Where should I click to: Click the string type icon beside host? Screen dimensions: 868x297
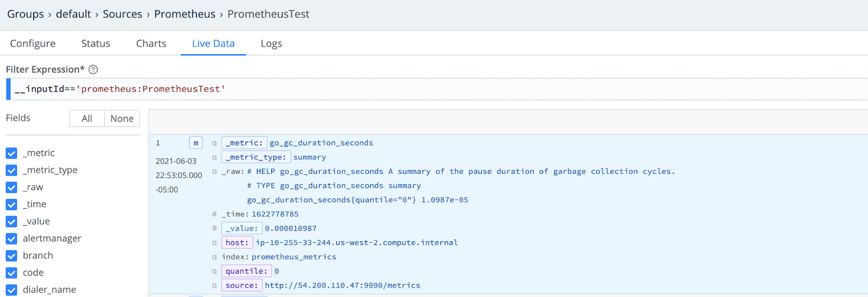[x=214, y=243]
